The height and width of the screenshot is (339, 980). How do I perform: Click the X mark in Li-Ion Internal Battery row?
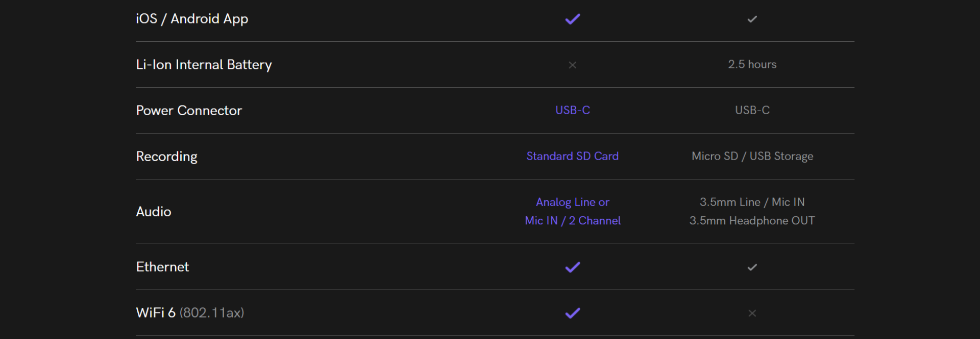pyautogui.click(x=573, y=65)
